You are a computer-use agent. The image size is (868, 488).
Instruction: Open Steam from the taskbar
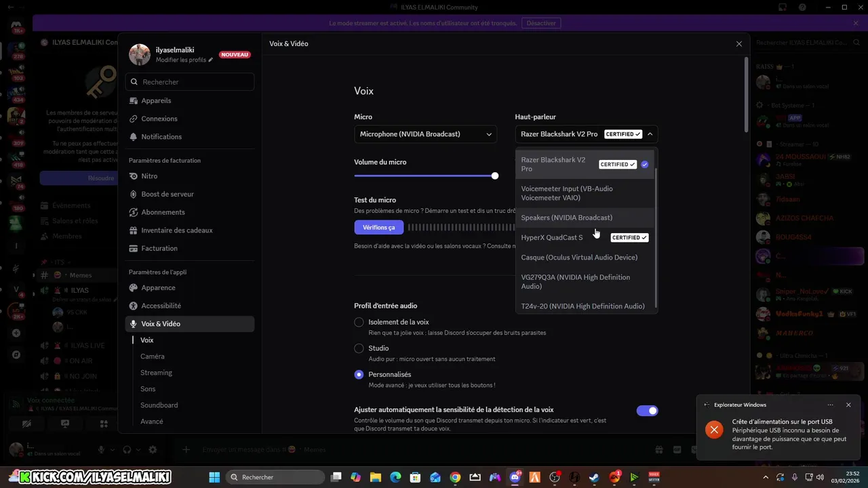click(x=594, y=477)
